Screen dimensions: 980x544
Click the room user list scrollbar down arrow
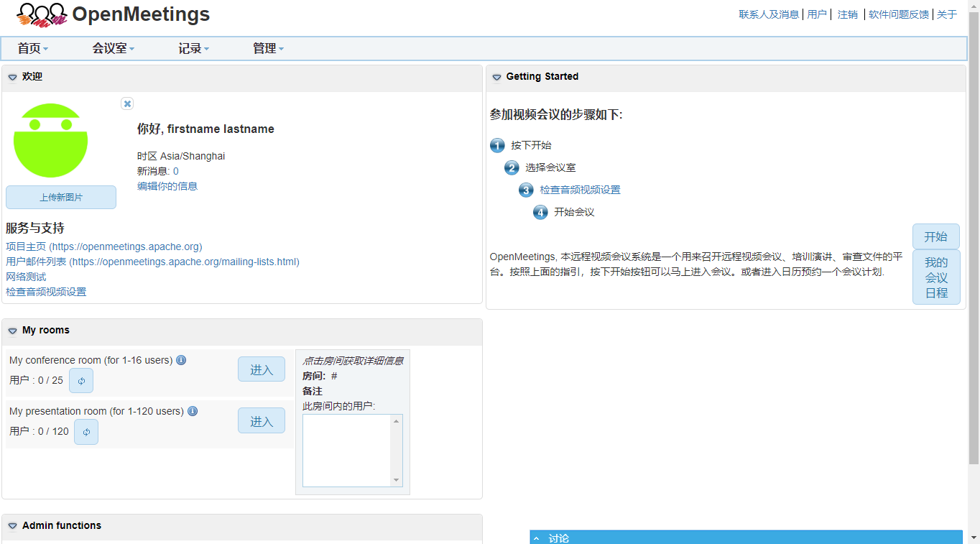pyautogui.click(x=396, y=480)
